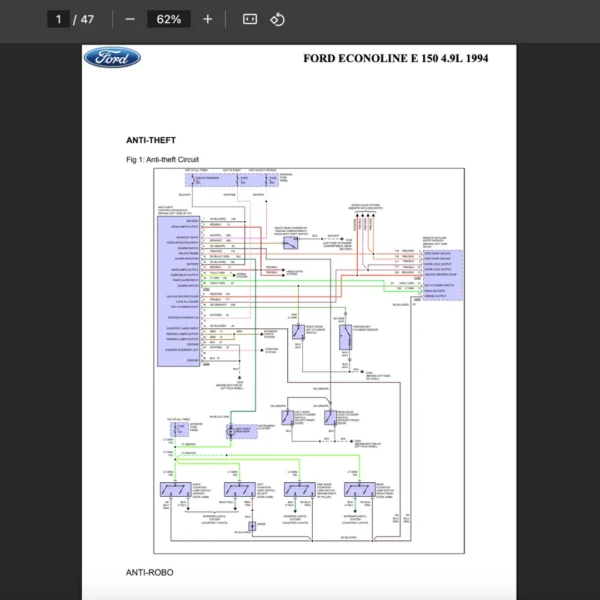The height and width of the screenshot is (600, 600).
Task: Click the Ford oval logo
Action: (112, 57)
